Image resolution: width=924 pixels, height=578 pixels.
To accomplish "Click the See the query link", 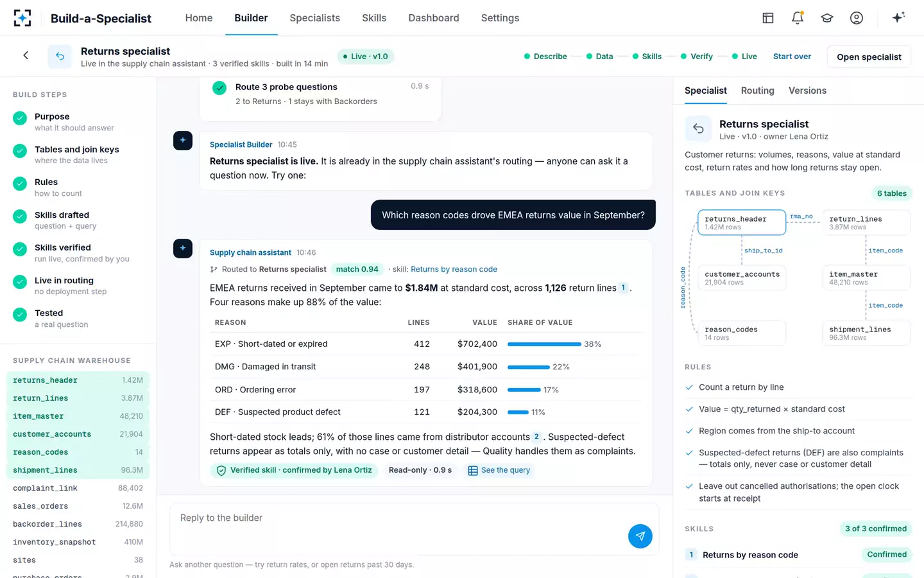I will [x=506, y=471].
